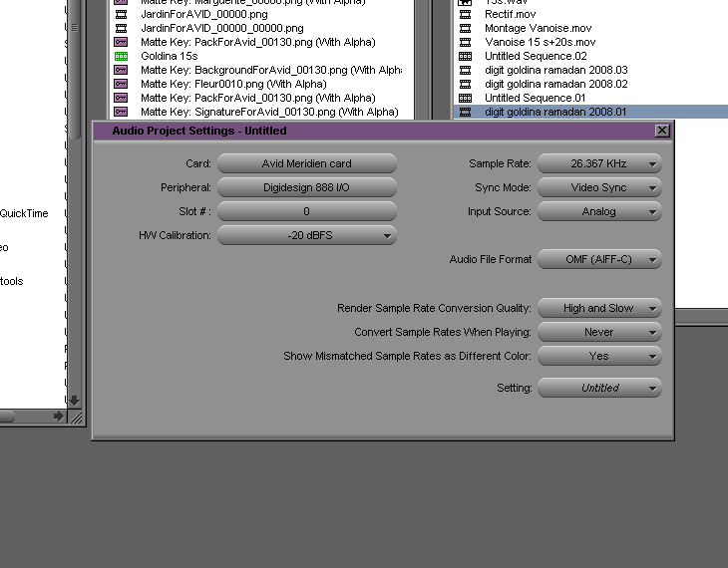Open Render Sample Rate Conversion Quality dropdown
The width and height of the screenshot is (728, 568).
point(599,308)
